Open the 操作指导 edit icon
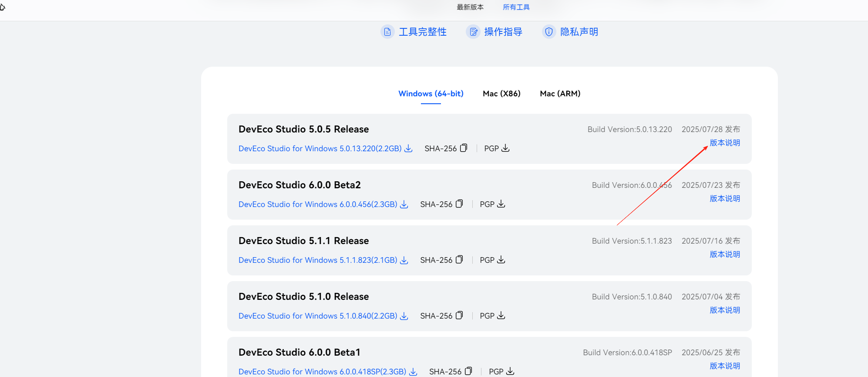This screenshot has height=377, width=868. click(473, 32)
